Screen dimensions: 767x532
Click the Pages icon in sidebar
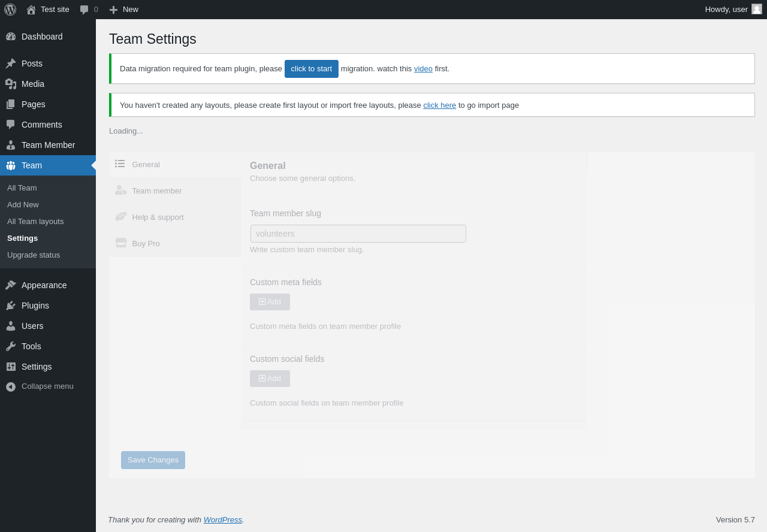coord(11,104)
